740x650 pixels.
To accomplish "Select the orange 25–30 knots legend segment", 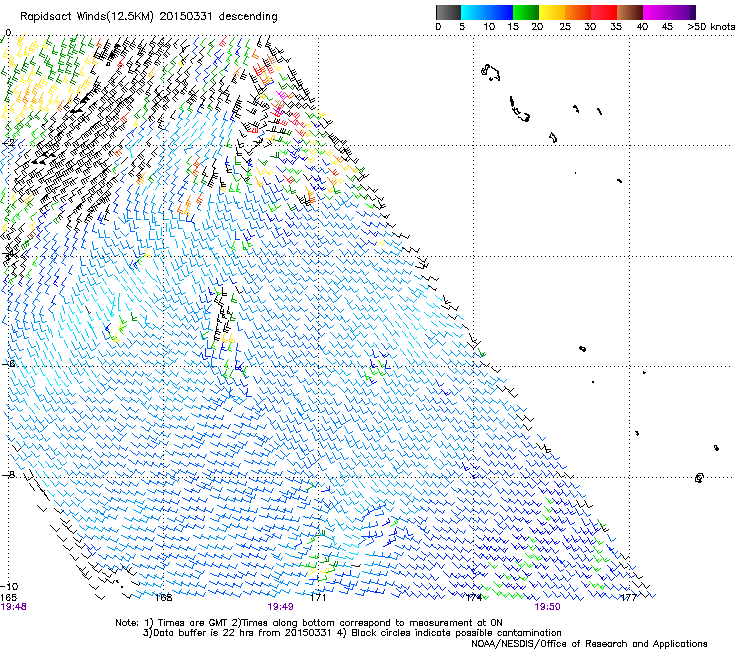I will pyautogui.click(x=578, y=12).
